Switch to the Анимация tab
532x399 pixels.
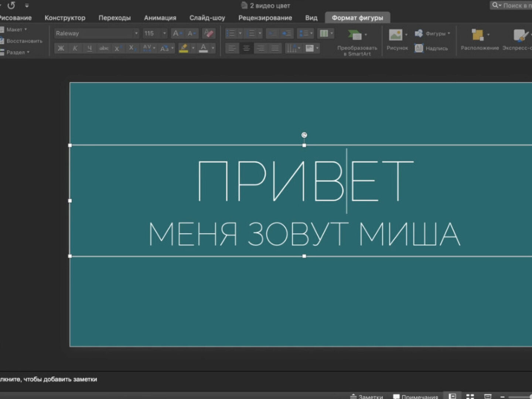(160, 18)
